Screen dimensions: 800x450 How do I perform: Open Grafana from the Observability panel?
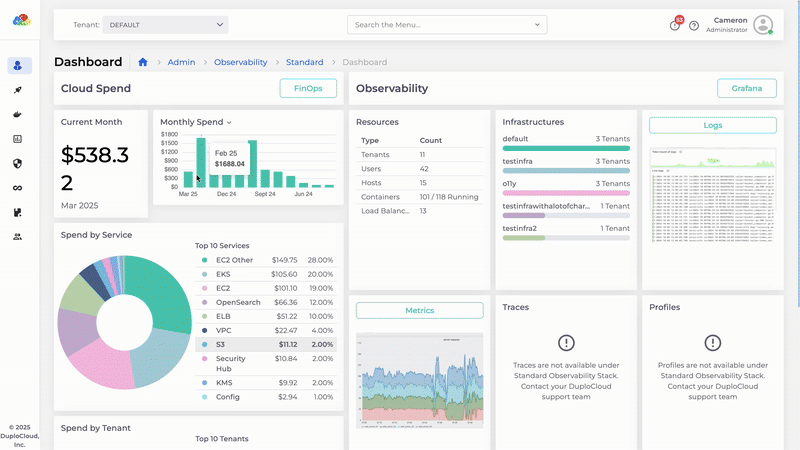[746, 88]
